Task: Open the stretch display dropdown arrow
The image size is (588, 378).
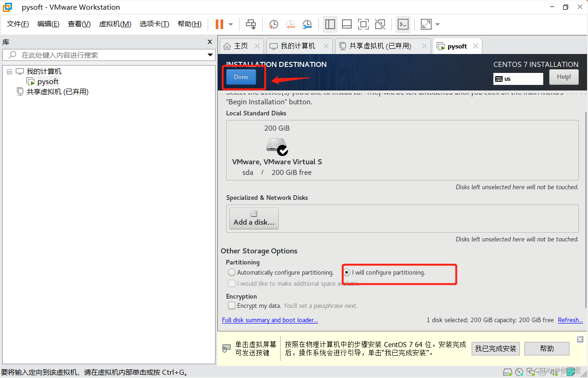Action: click(x=438, y=24)
